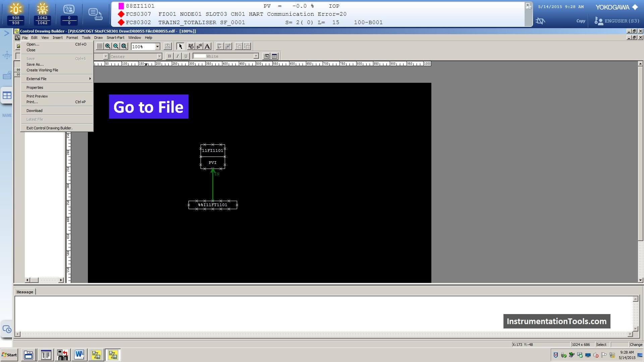
Task: Click the FCS0302 TRAIN2_TOTALISER alarm indicator
Action: pos(120,22)
